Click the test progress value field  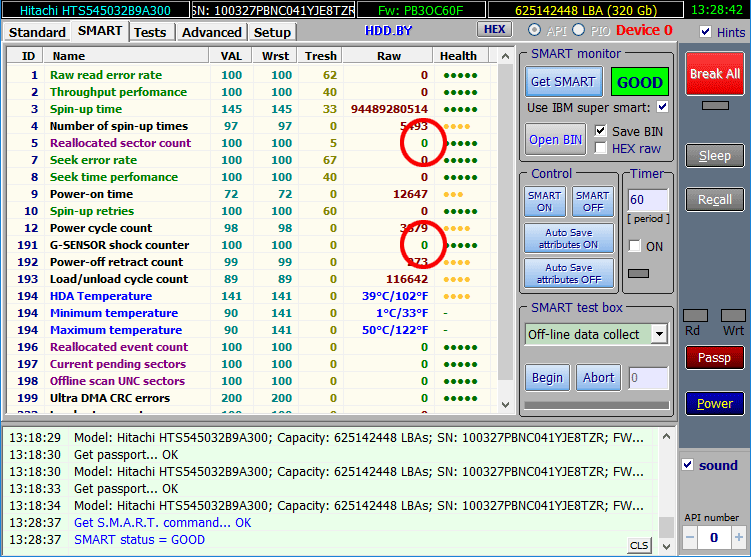pos(648,378)
